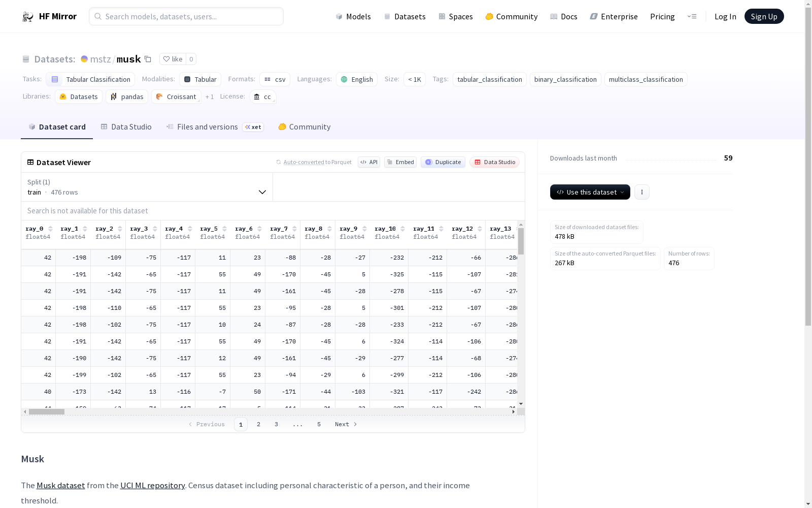Screen dimensions: 812x508
Task: Follow the Auto-converted link
Action: 303,162
